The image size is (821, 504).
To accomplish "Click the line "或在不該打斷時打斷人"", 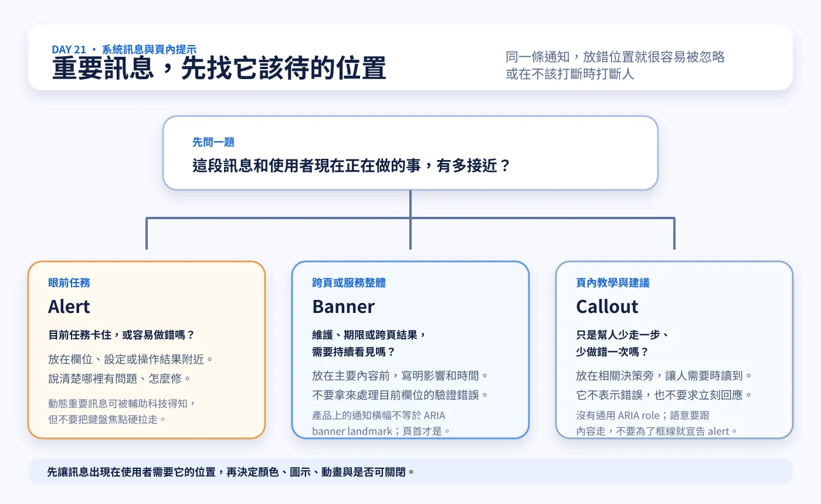I will click(570, 74).
